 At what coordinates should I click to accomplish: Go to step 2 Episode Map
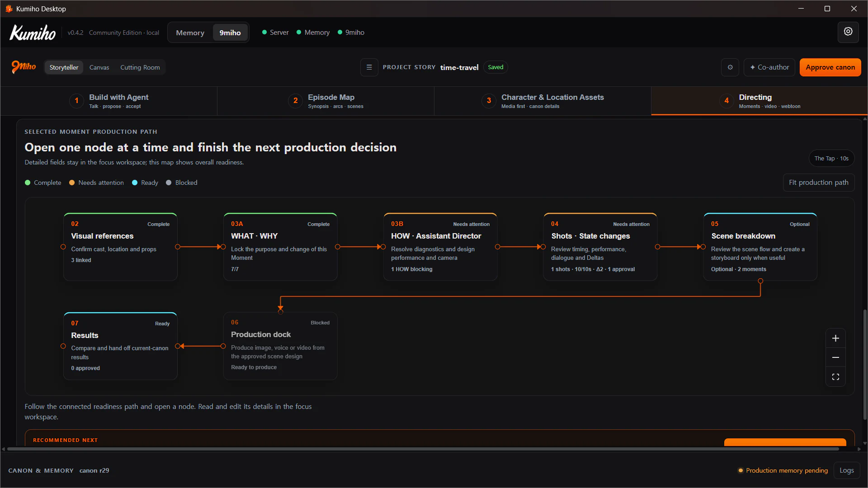tap(325, 101)
